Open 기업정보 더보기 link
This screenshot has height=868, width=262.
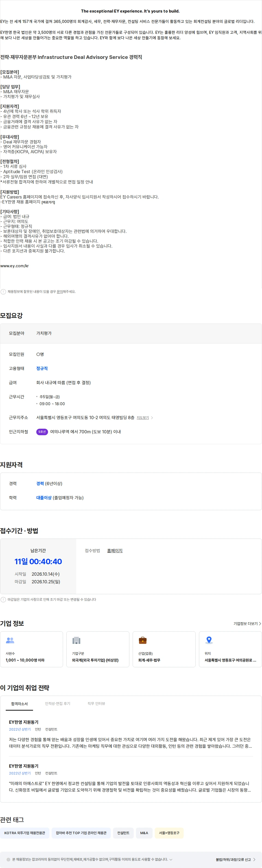[248, 624]
